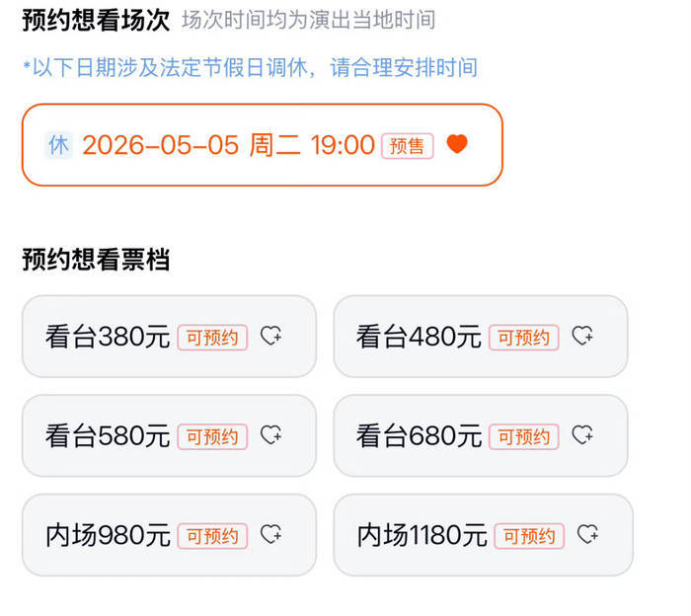The width and height of the screenshot is (691, 616).
Task: Tap heart-plus icon for 看台580元
Action: [x=271, y=435]
